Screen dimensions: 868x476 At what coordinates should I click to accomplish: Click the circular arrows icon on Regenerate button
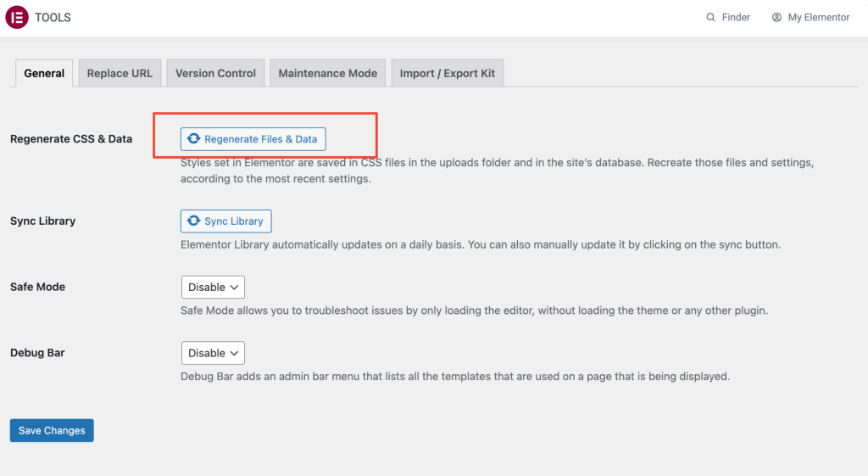[x=194, y=139]
